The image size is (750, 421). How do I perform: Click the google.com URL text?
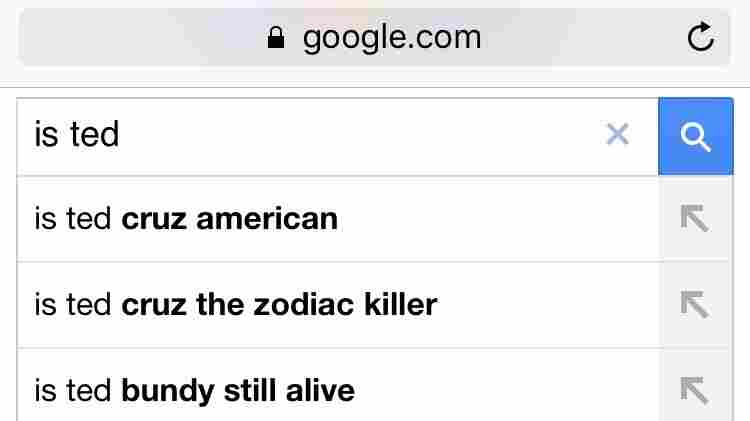point(392,38)
